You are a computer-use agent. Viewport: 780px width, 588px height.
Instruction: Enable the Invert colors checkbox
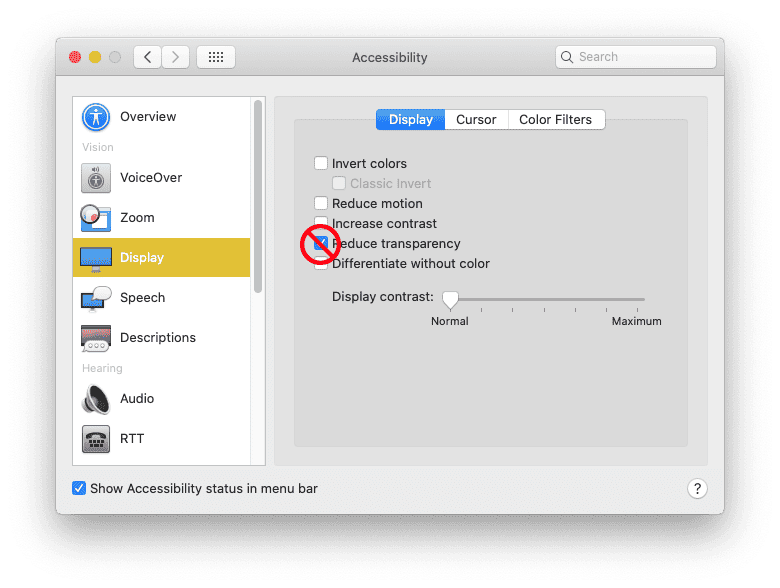click(321, 164)
